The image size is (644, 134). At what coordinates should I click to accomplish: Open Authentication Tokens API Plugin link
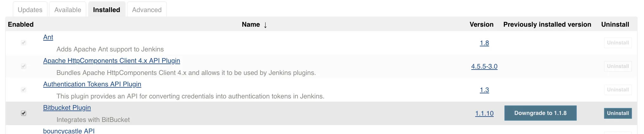[x=92, y=84]
